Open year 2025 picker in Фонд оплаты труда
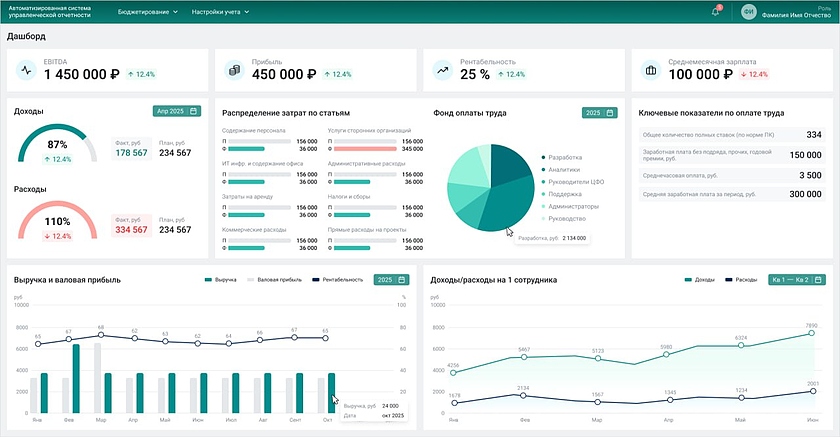Viewport: 840px width, 437px height. tap(599, 113)
